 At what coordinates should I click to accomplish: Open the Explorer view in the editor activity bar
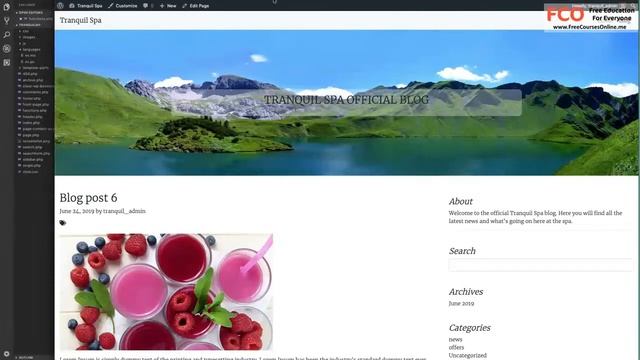click(7, 7)
